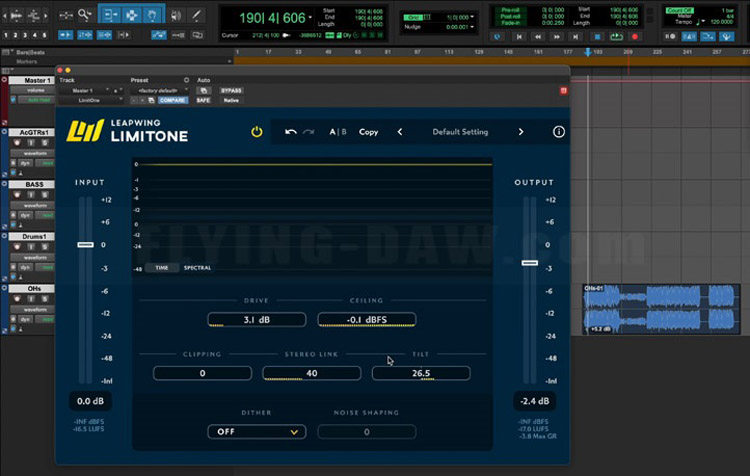This screenshot has width=750, height=476.
Task: Click the OUTPUT fader handle
Action: 529,263
